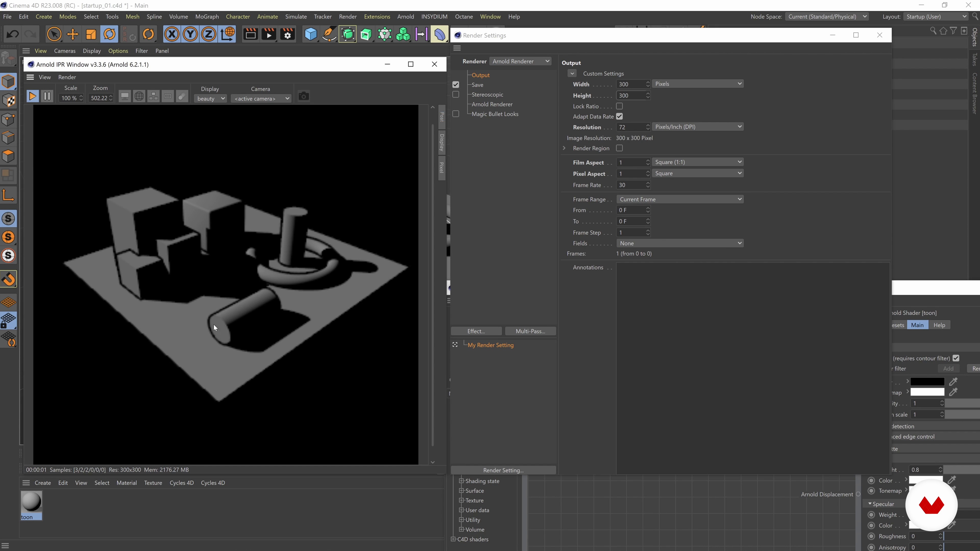Open Render Settings hamburger menu icon

pyautogui.click(x=457, y=48)
